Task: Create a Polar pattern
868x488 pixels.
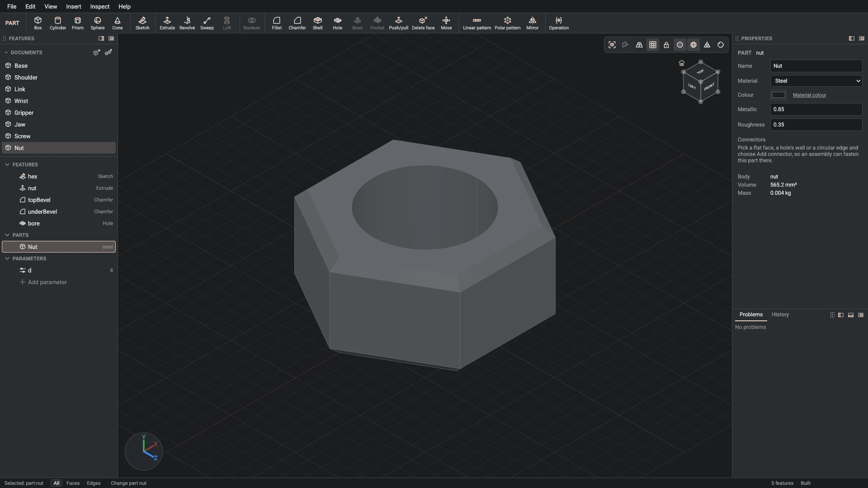Action: click(x=508, y=23)
